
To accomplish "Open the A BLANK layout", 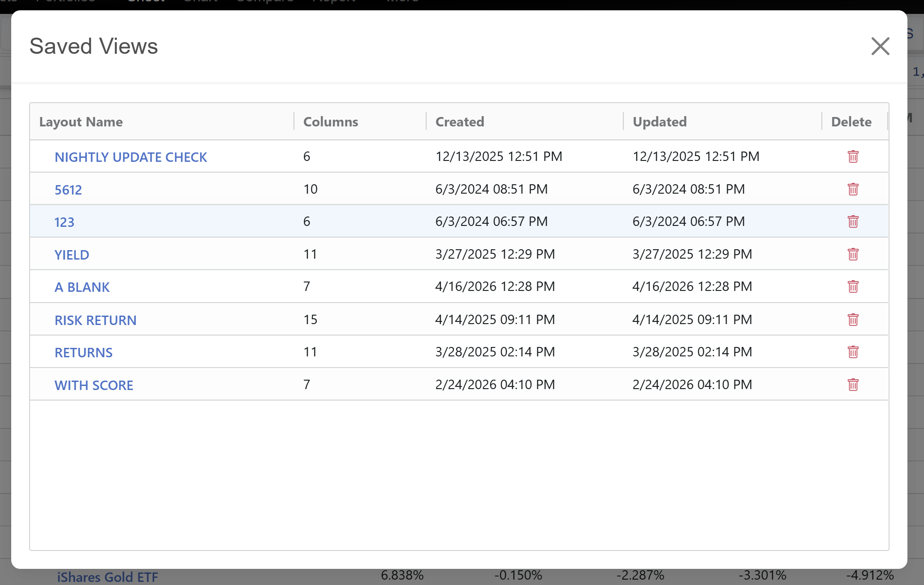I will click(82, 287).
